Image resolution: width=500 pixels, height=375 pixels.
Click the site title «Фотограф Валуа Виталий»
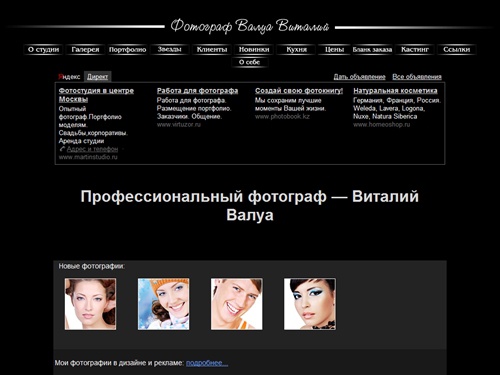tap(250, 26)
